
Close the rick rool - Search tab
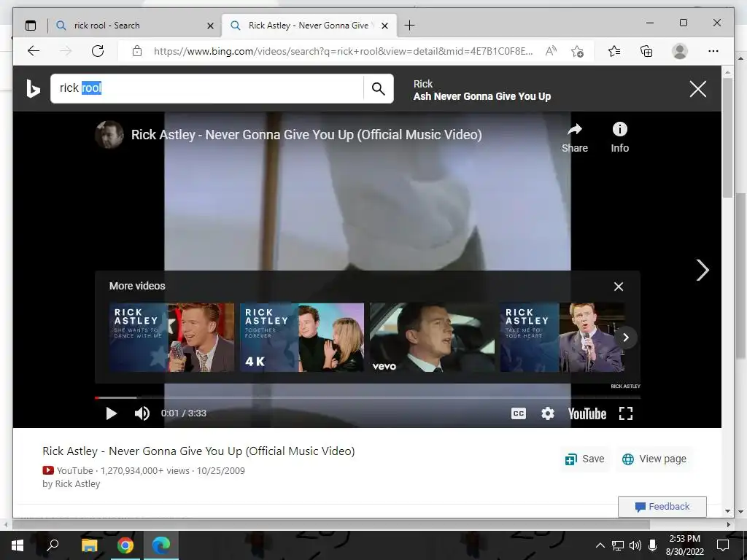click(x=210, y=26)
